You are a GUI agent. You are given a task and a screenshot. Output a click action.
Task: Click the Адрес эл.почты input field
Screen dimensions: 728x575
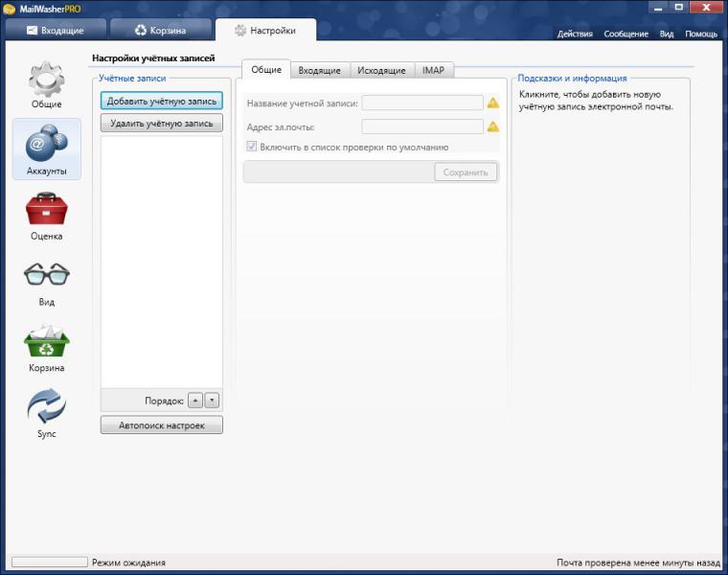click(x=422, y=126)
